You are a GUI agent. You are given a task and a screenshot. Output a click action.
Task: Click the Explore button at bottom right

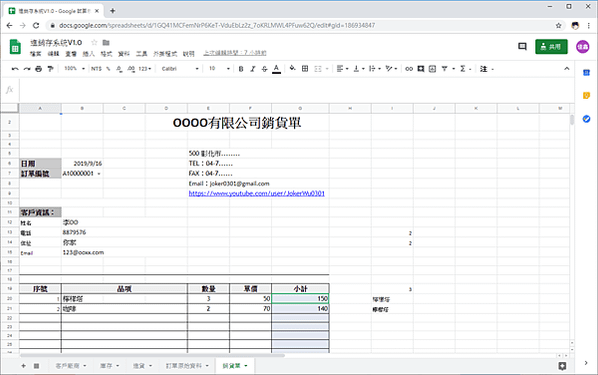[562, 366]
